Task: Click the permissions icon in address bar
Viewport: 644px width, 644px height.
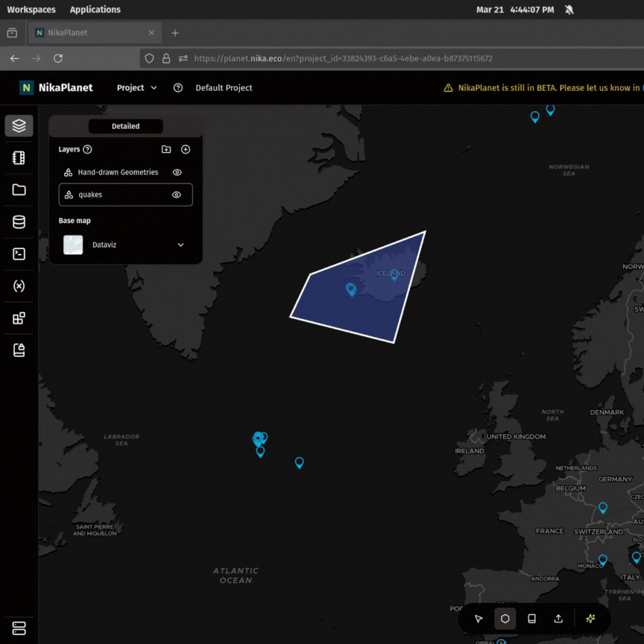Action: [x=183, y=58]
